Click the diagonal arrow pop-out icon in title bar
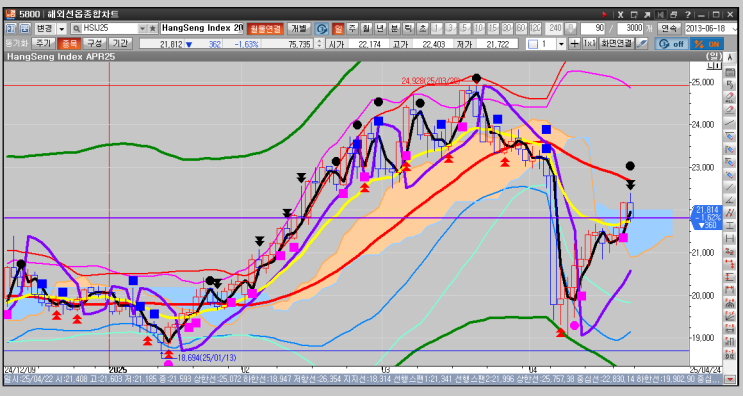 click(647, 15)
